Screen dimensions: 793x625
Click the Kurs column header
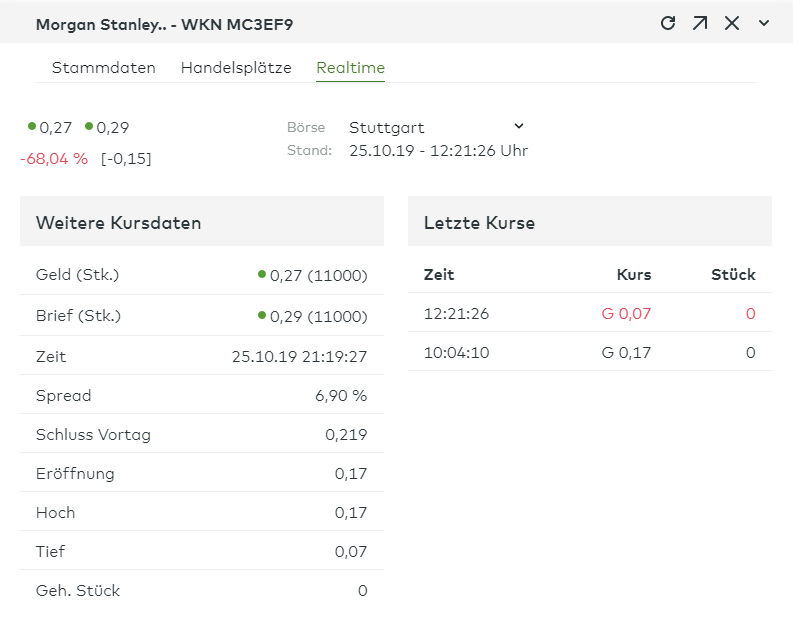(x=634, y=274)
